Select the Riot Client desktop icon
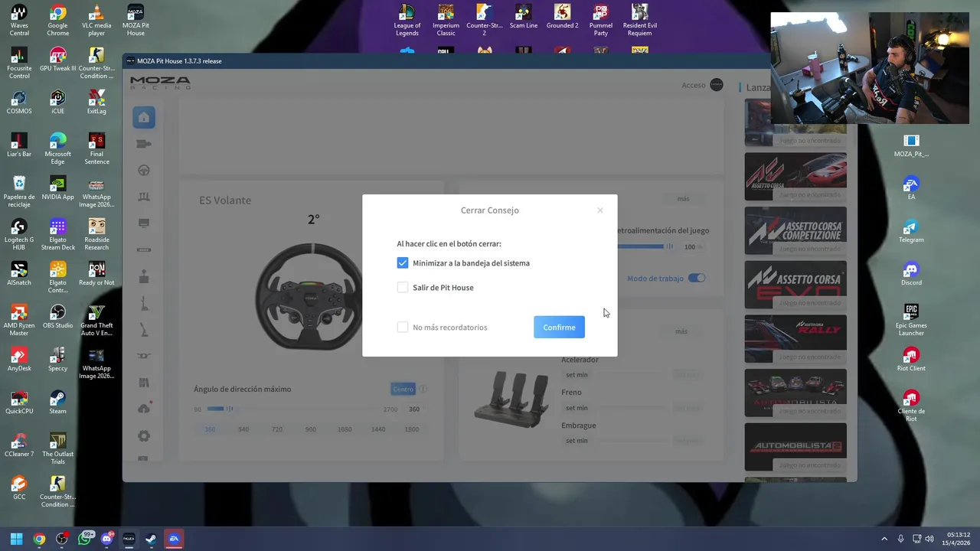This screenshot has height=551, width=980. 911,360
